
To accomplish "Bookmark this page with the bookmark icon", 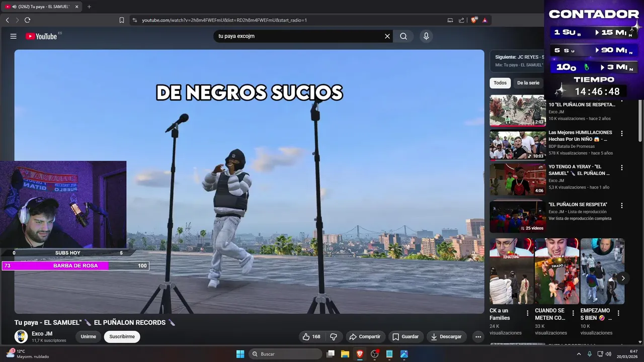I will point(122,20).
